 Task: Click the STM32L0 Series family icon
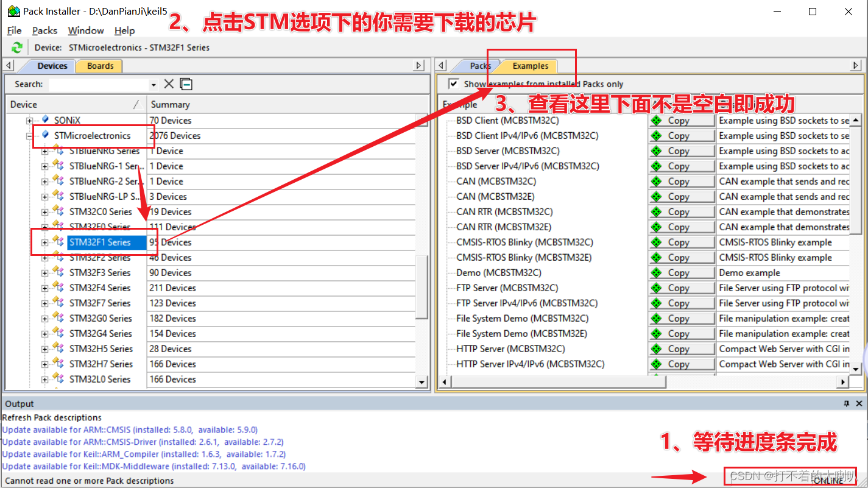click(58, 378)
